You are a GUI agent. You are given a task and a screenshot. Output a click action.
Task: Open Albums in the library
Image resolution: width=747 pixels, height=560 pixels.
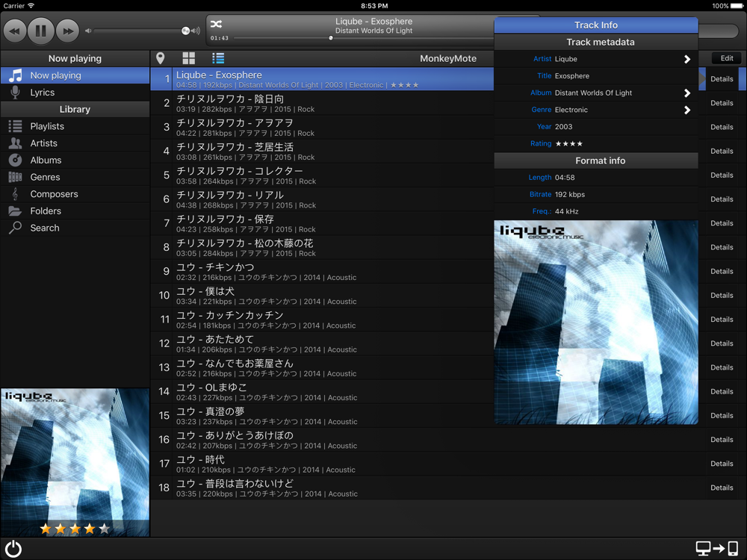tap(75, 160)
